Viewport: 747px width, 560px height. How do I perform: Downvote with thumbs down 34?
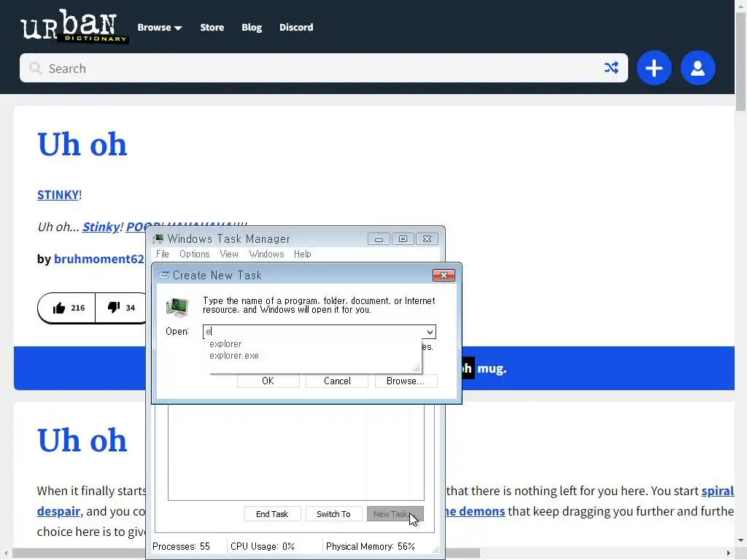tap(122, 308)
